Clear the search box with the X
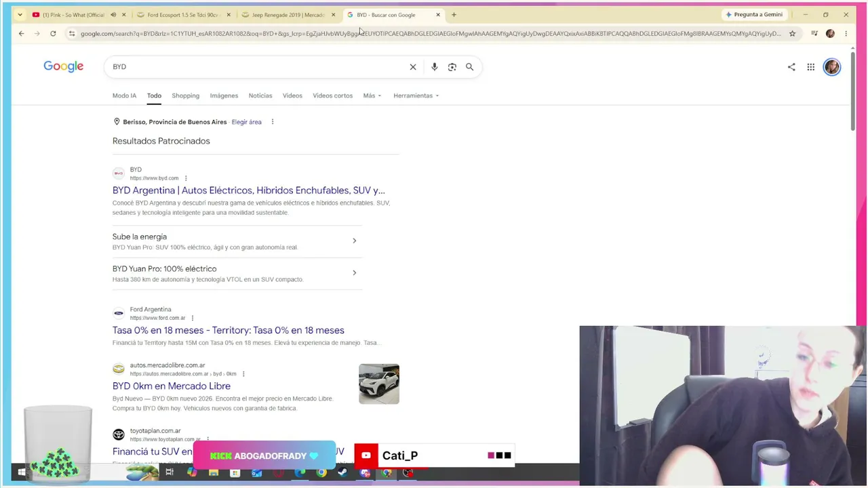The image size is (868, 488). (413, 66)
